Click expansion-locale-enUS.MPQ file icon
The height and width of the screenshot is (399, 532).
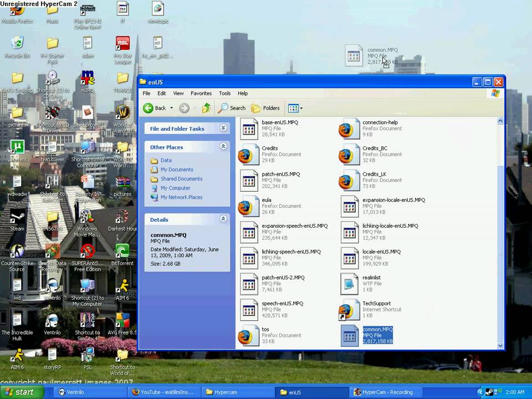pos(350,206)
